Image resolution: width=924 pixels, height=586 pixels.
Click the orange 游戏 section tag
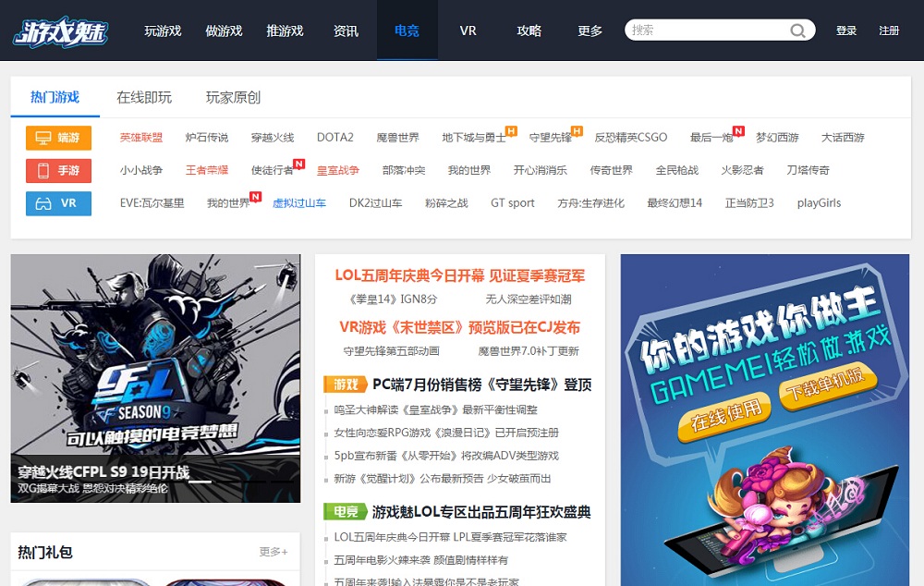tap(346, 385)
